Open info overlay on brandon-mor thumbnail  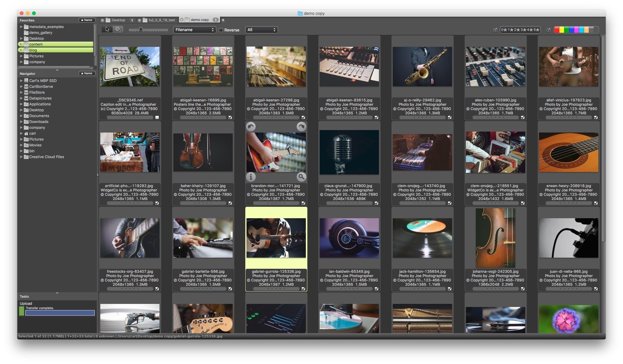tap(251, 177)
